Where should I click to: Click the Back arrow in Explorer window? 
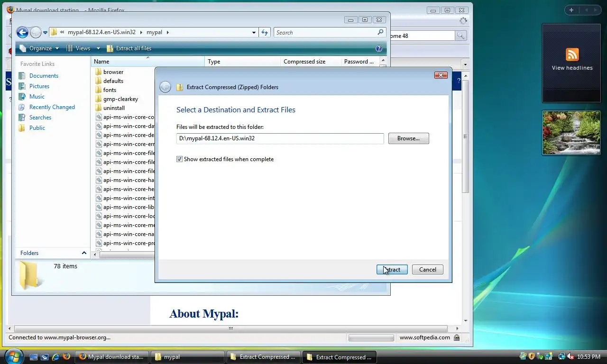pos(22,32)
